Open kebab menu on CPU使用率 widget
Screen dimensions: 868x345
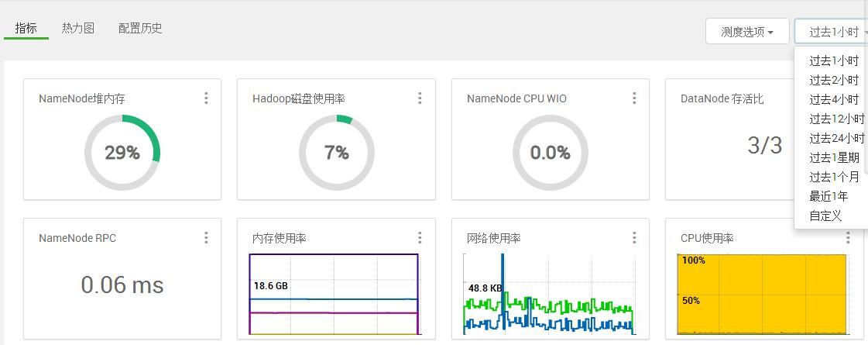pos(848,238)
